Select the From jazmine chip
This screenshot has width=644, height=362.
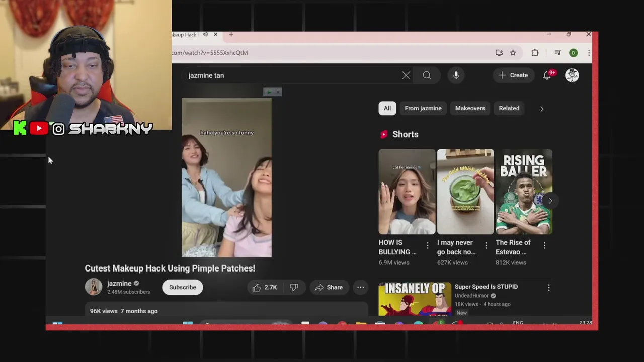(423, 108)
